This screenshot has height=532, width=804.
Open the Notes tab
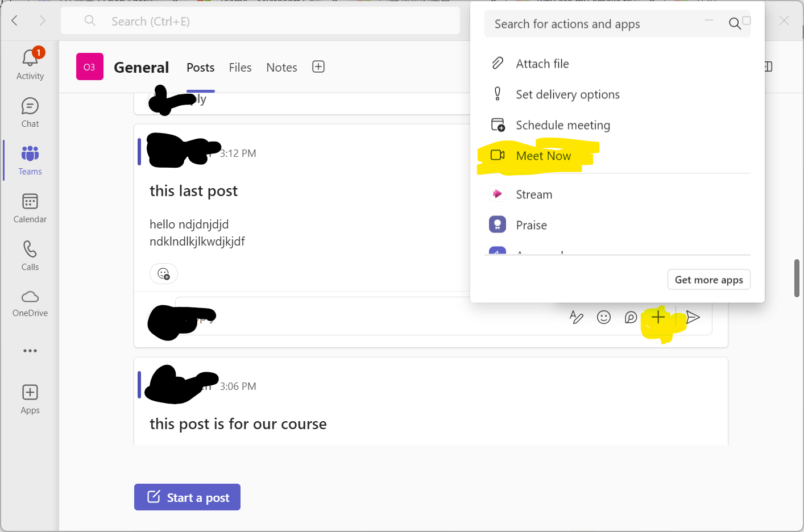[281, 67]
